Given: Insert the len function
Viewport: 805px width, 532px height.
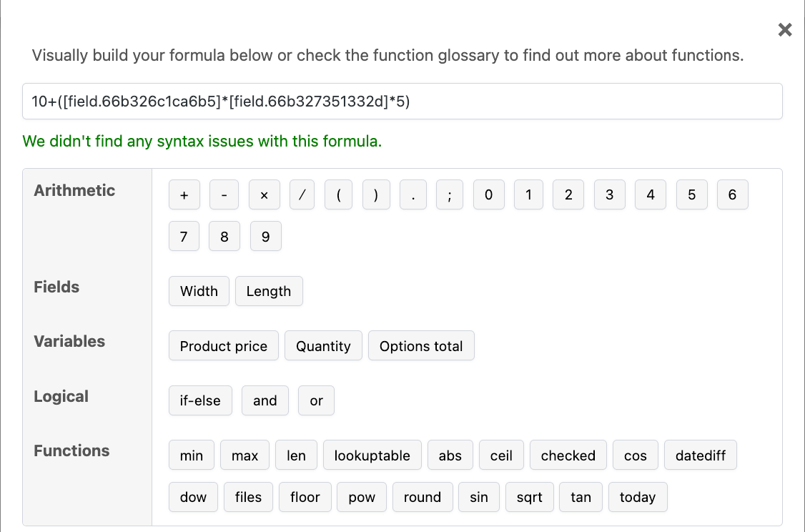Looking at the screenshot, I should point(296,455).
